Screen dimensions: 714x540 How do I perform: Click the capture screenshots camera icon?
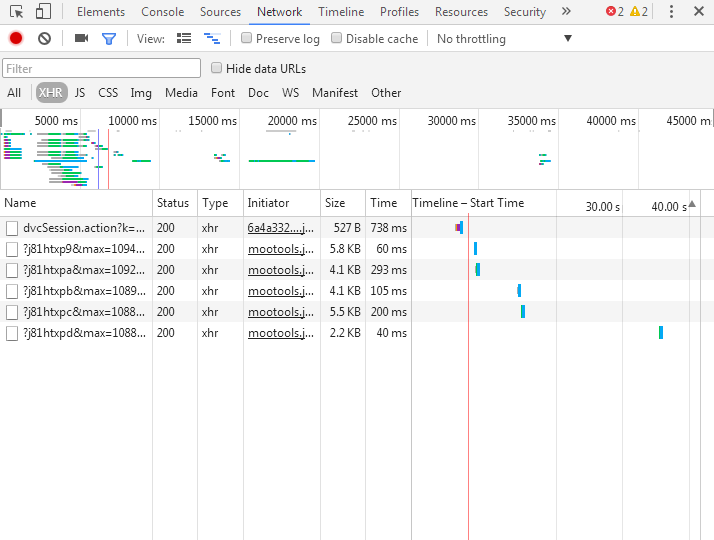[82, 38]
